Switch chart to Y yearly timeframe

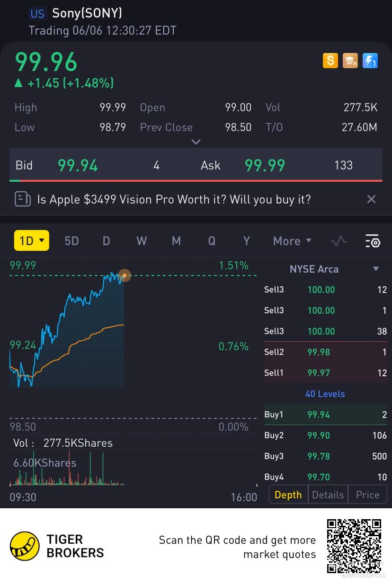pyautogui.click(x=246, y=241)
